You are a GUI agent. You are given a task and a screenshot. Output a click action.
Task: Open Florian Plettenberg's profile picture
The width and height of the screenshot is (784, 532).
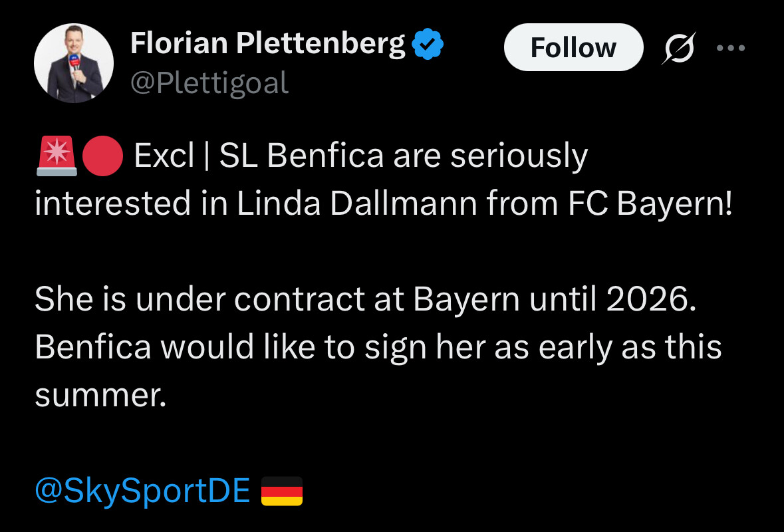(74, 63)
